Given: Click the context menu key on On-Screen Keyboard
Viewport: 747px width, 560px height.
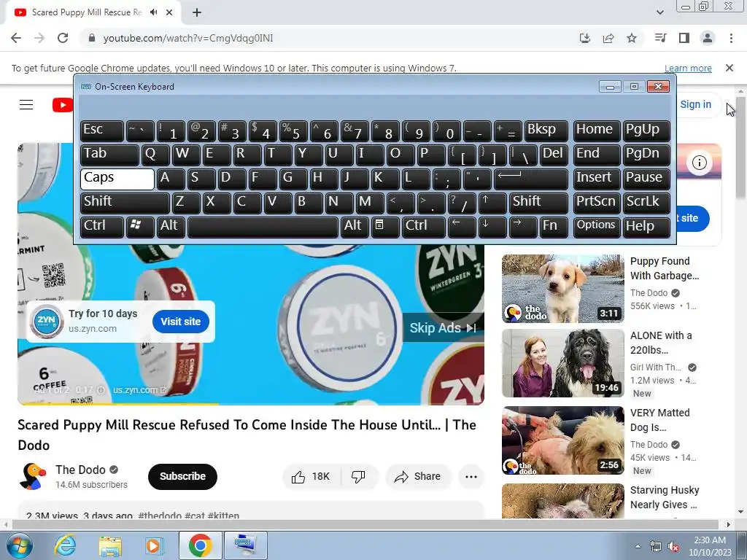Looking at the screenshot, I should [385, 226].
